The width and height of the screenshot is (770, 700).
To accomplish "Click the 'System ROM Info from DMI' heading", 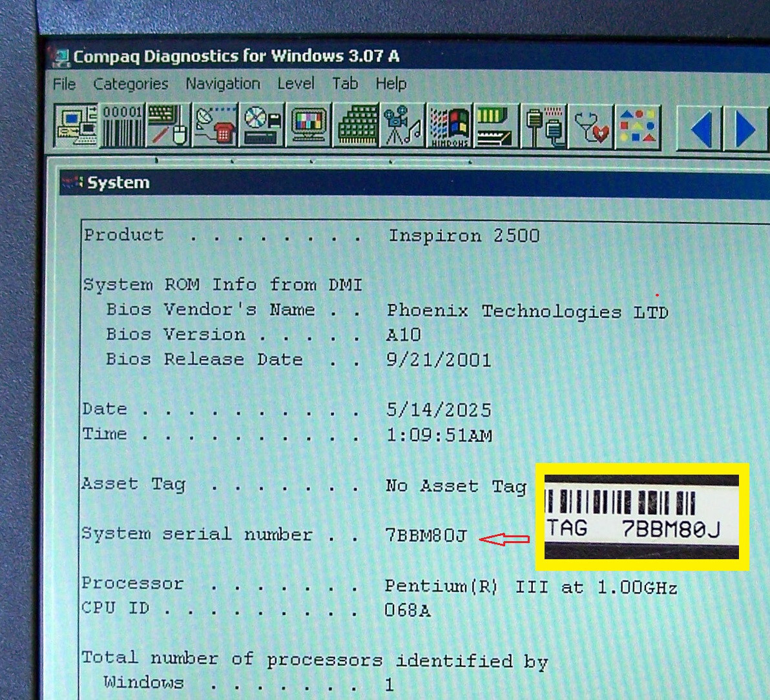I will [222, 285].
